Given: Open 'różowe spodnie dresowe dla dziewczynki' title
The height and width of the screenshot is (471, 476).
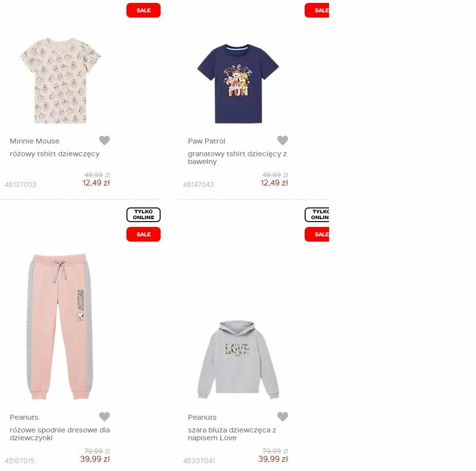Looking at the screenshot, I should pyautogui.click(x=60, y=434).
